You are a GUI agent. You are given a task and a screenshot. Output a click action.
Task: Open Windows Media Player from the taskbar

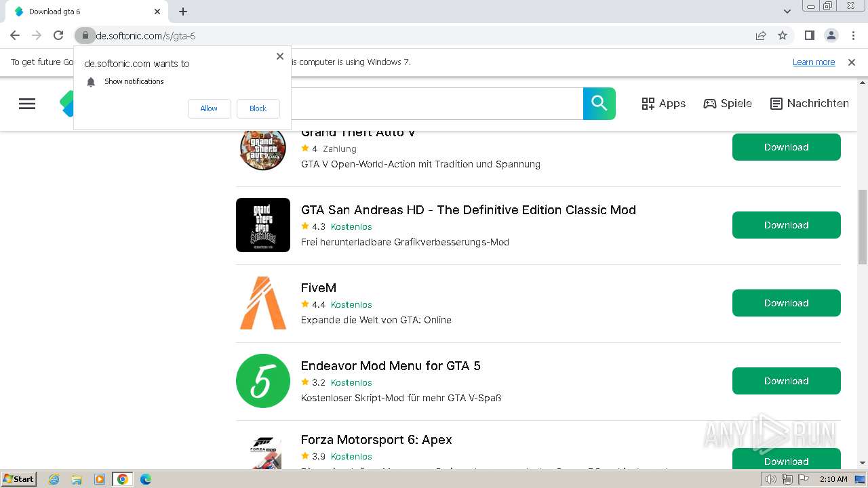[x=100, y=479]
